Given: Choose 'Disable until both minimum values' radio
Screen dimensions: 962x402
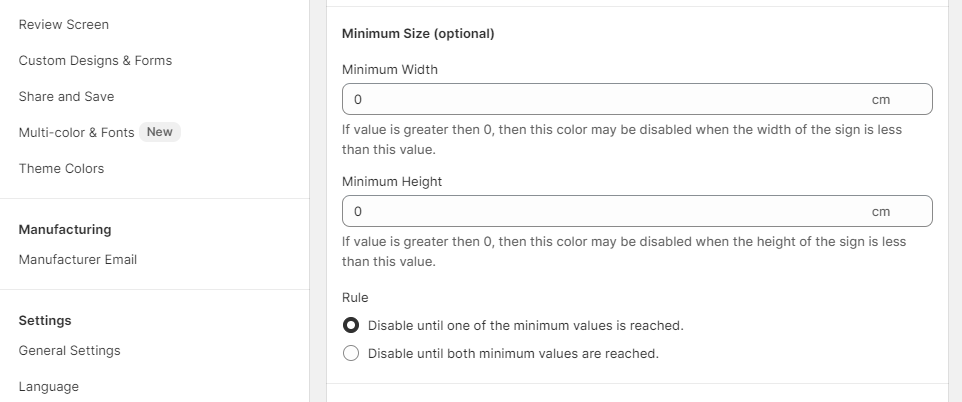Looking at the screenshot, I should pyautogui.click(x=351, y=353).
